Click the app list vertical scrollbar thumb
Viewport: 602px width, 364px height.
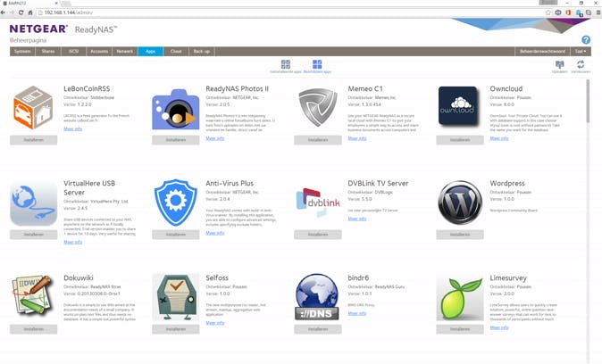click(x=588, y=102)
